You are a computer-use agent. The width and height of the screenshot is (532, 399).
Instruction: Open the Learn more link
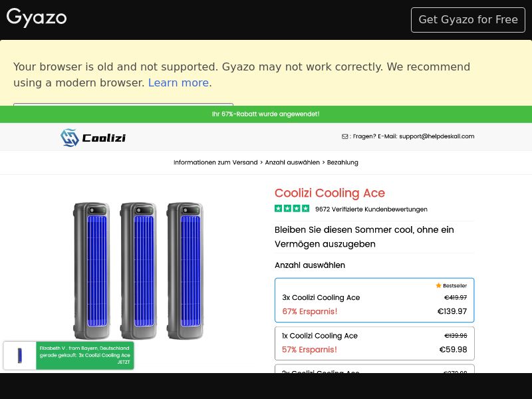(178, 82)
